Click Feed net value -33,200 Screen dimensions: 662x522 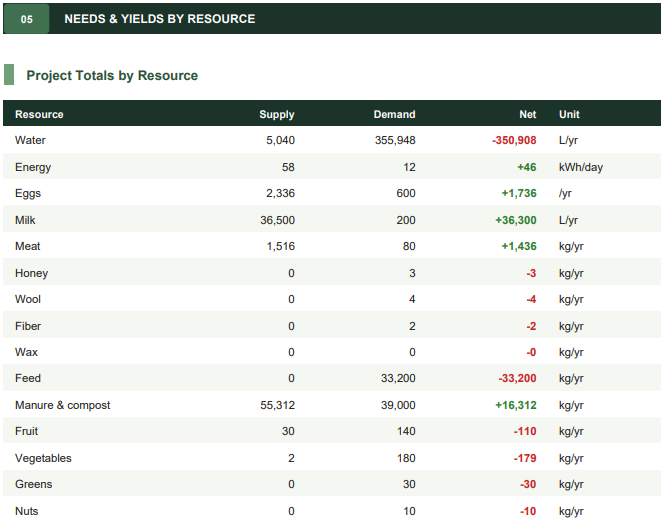point(517,378)
